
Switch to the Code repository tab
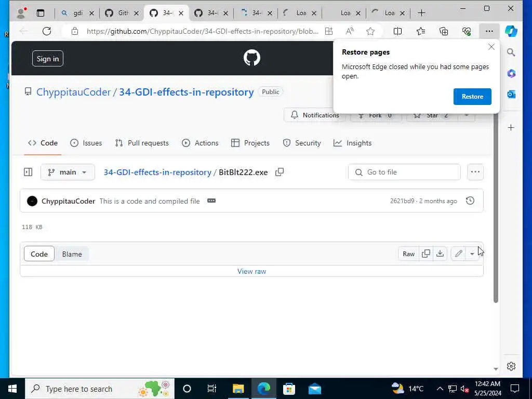coord(43,143)
